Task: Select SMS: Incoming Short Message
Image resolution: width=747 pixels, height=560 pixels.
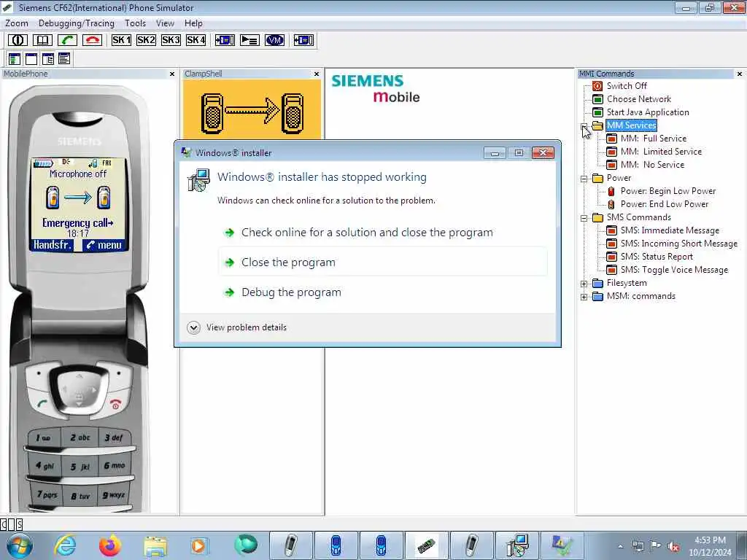Action: click(679, 244)
